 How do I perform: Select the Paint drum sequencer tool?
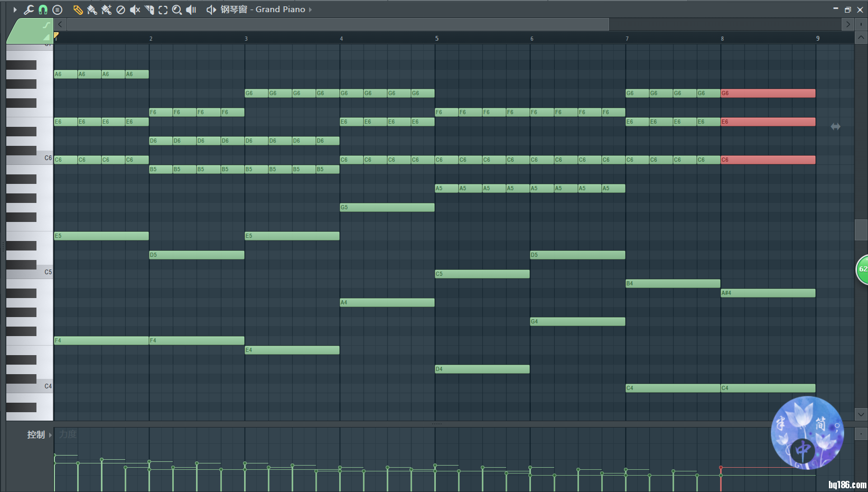[106, 10]
